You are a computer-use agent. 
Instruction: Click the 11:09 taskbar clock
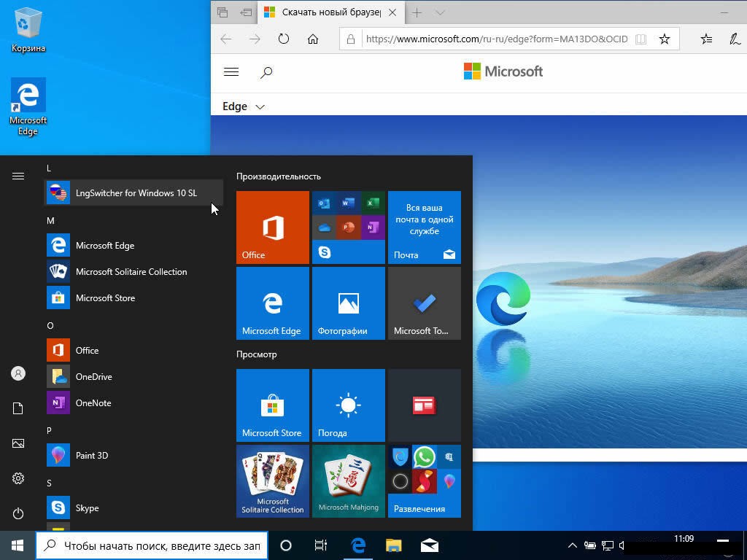[x=684, y=539]
